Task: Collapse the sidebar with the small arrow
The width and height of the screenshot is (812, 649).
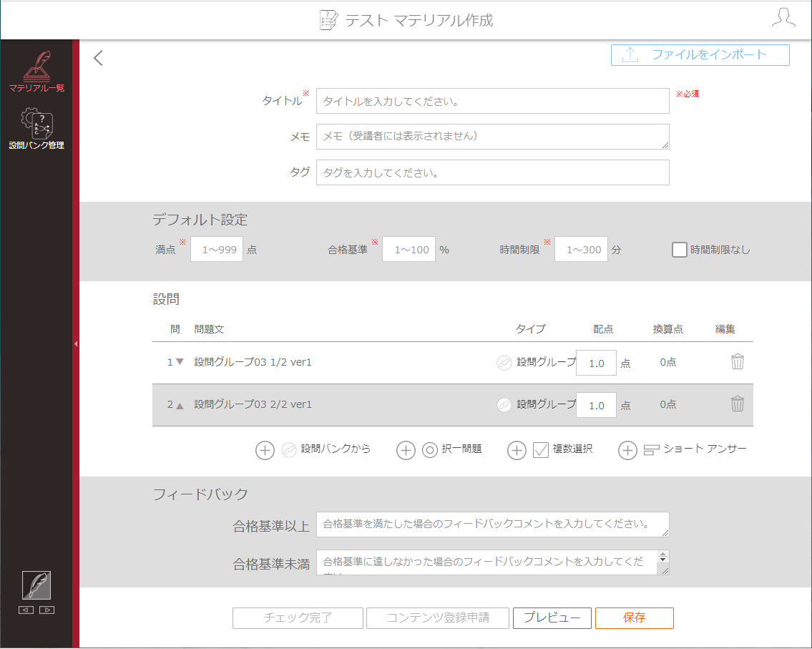Action: [x=76, y=343]
